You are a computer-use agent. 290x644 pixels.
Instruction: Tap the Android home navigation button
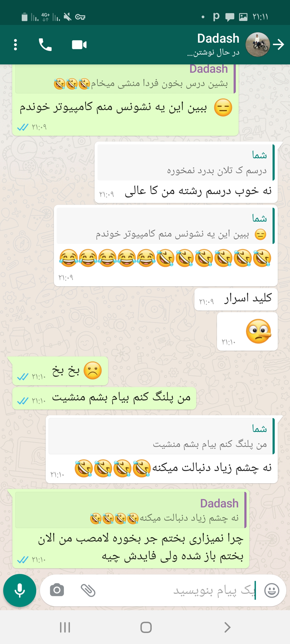[x=146, y=627]
